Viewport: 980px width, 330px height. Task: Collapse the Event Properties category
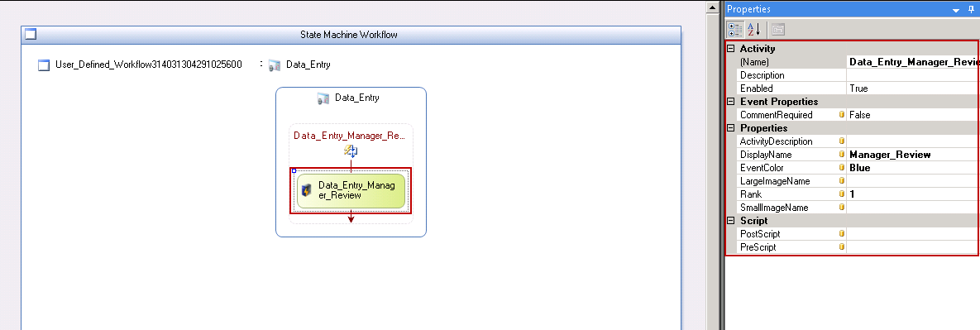[x=730, y=101]
